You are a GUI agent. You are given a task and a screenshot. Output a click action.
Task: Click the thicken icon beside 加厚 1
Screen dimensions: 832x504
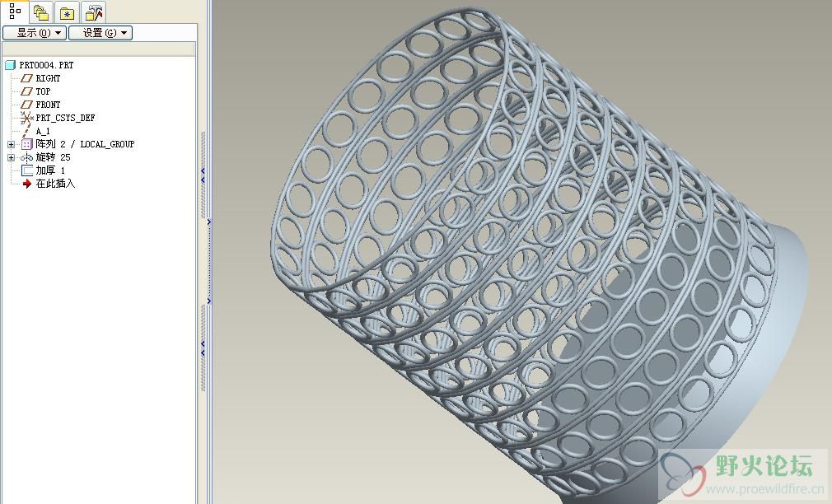point(27,170)
